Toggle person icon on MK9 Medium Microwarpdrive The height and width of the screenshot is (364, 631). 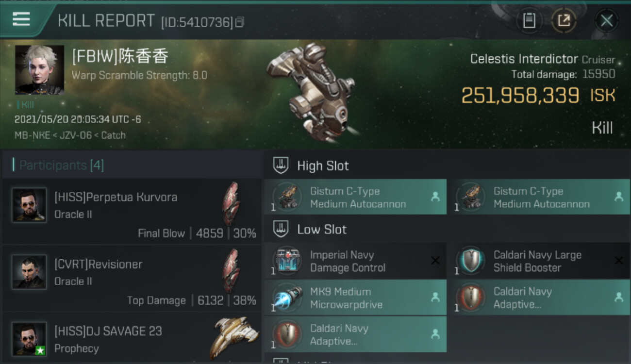[x=435, y=298]
